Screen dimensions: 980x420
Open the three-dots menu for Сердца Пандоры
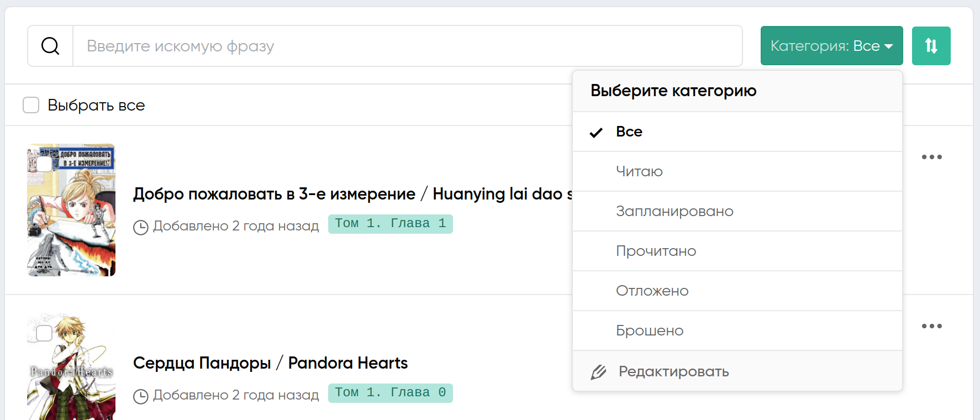click(932, 326)
